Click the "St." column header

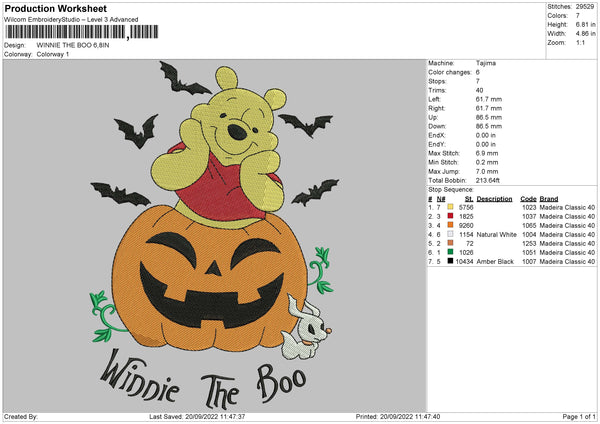[469, 199]
